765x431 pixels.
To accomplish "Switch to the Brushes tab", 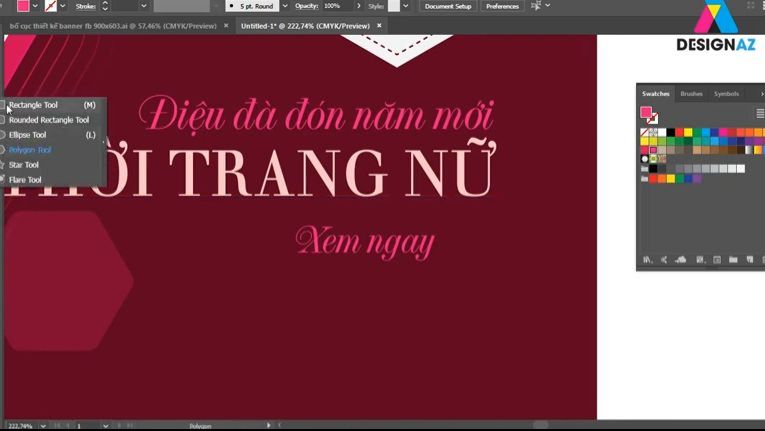I will [x=691, y=94].
